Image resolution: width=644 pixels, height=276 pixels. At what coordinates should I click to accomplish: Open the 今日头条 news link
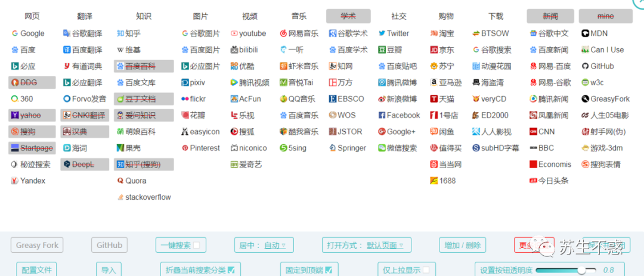[549, 181]
